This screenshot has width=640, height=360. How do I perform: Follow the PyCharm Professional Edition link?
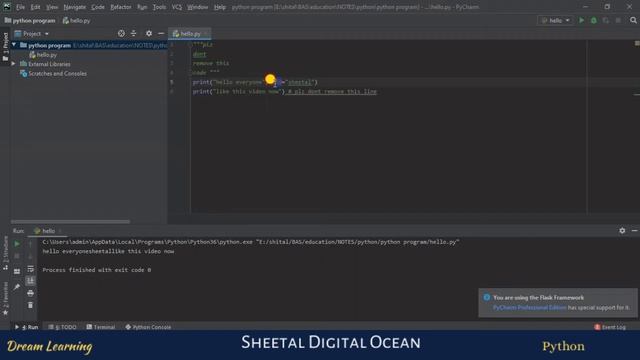[529, 307]
